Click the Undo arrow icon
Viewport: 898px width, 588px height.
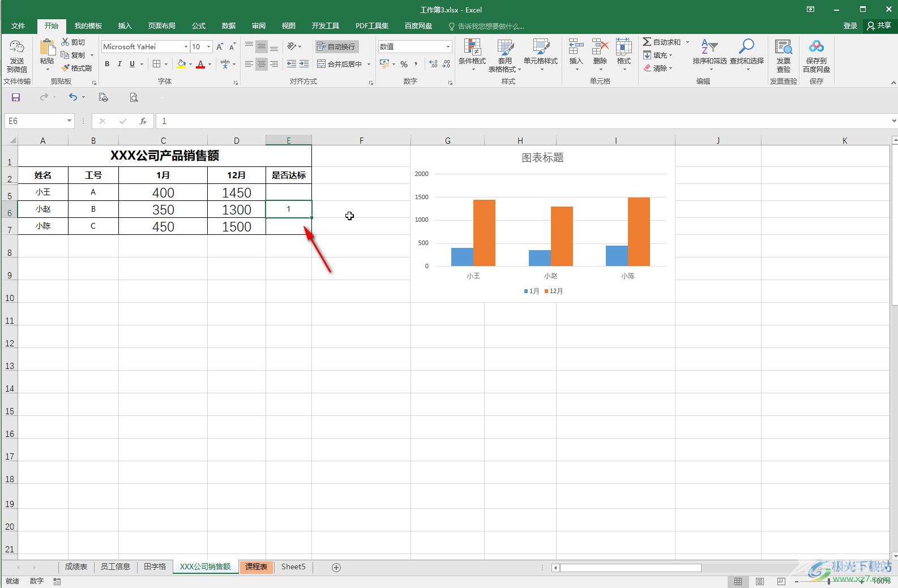pyautogui.click(x=72, y=97)
